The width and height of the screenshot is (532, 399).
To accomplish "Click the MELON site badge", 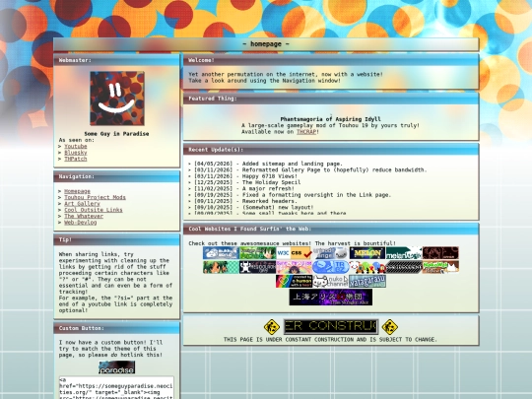I will (367, 253).
